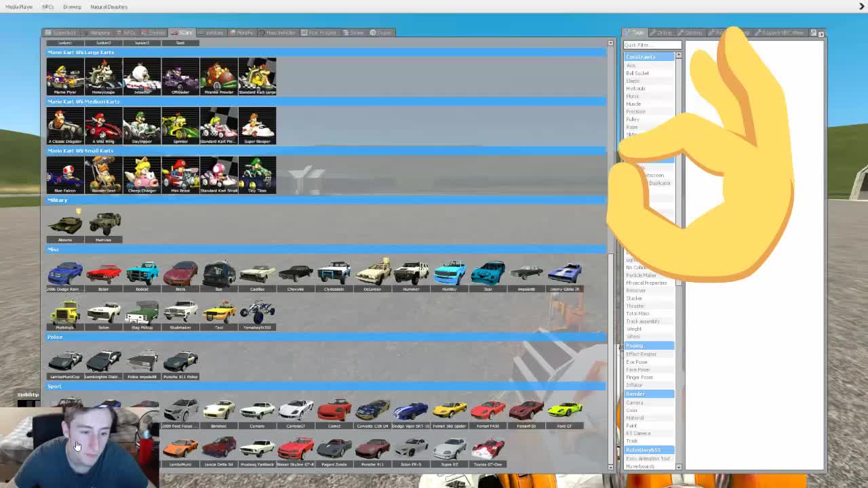This screenshot has width=868, height=488.
Task: Choose the Booster Seat kart
Action: tap(104, 175)
